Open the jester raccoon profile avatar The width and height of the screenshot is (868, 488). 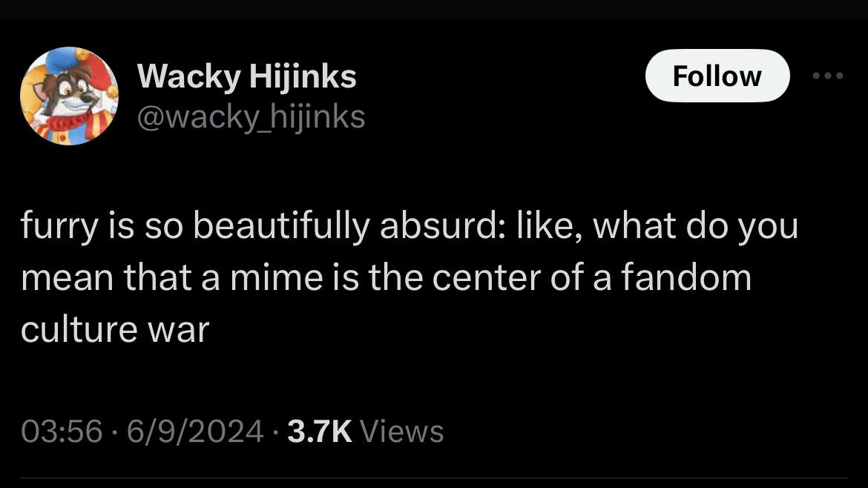tap(69, 96)
